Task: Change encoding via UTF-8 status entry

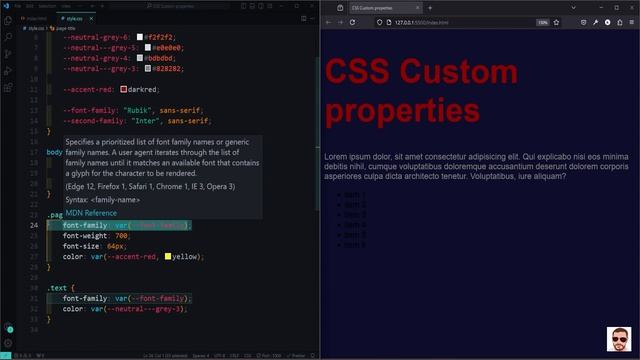Action: 219,356
